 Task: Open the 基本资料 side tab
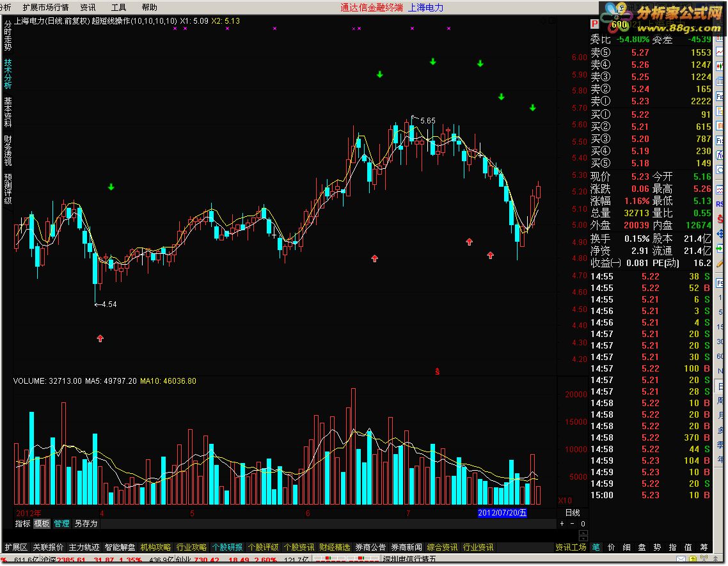[x=8, y=112]
